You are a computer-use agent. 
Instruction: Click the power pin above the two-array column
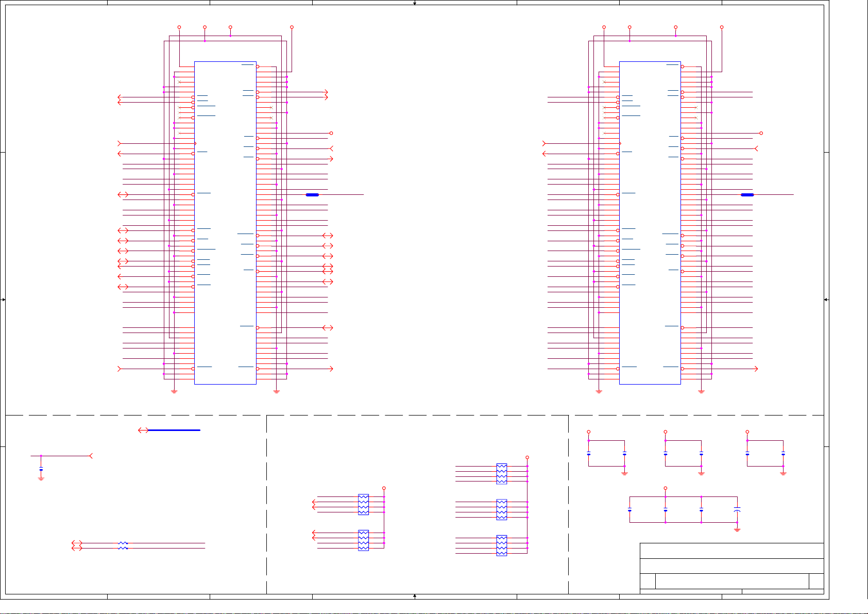point(384,488)
